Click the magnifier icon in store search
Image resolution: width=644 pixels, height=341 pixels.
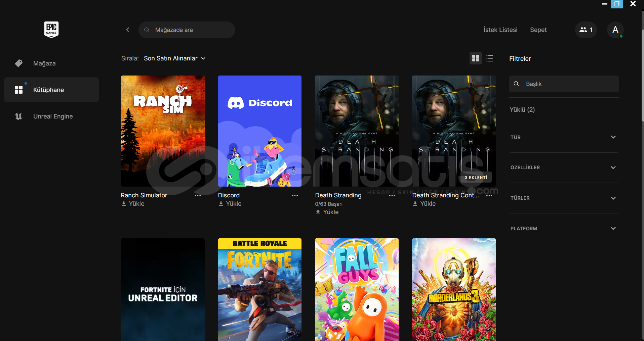coord(147,30)
